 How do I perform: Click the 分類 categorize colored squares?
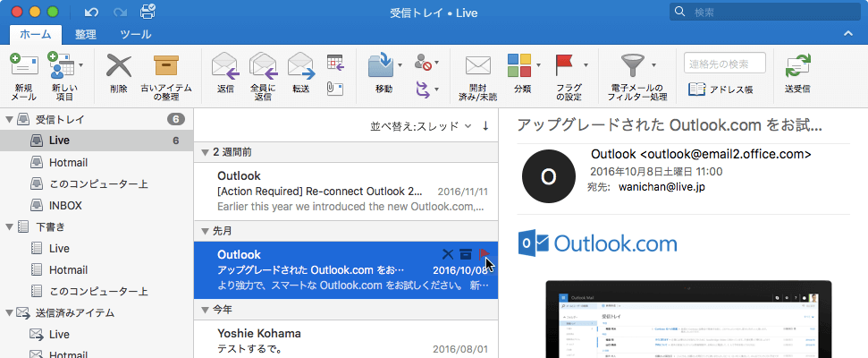click(x=519, y=65)
